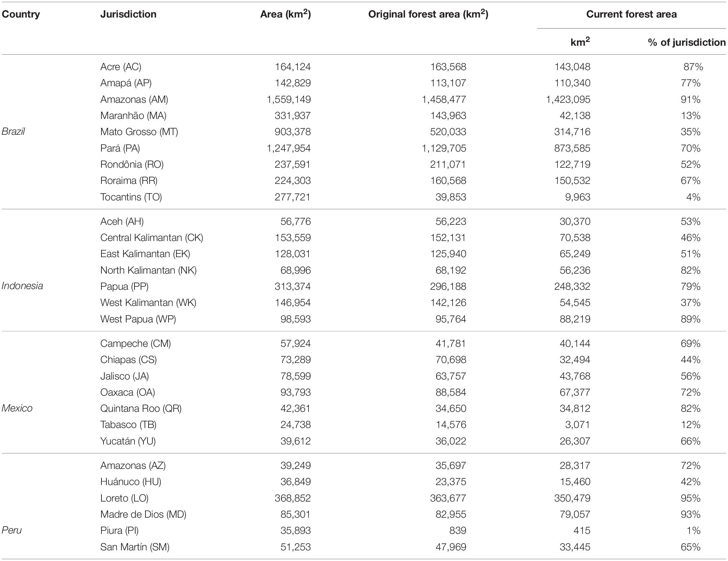Click the Roraima (RR) jurisdiction cell
The width and height of the screenshot is (728, 561).
[129, 180]
